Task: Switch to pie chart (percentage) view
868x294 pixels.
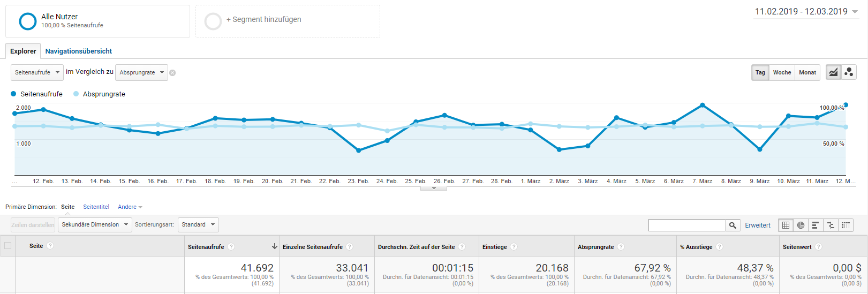Action: 801,225
